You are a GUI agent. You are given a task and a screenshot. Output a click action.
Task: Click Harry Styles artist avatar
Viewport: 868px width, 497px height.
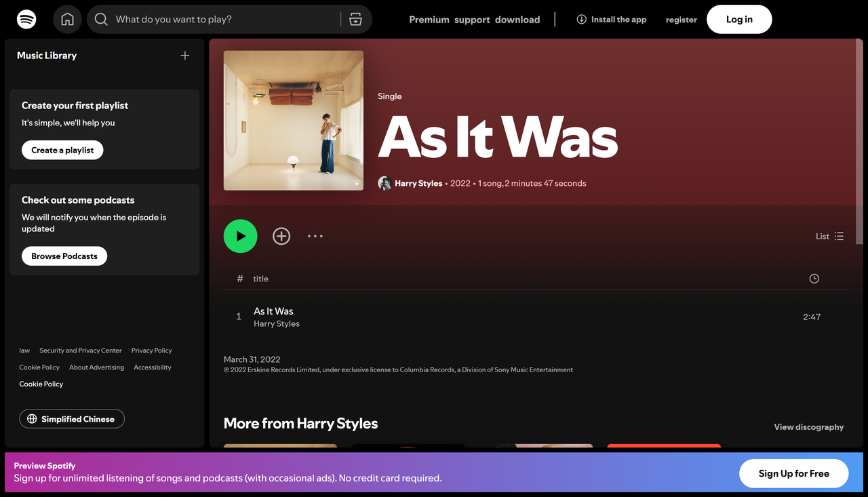[384, 183]
